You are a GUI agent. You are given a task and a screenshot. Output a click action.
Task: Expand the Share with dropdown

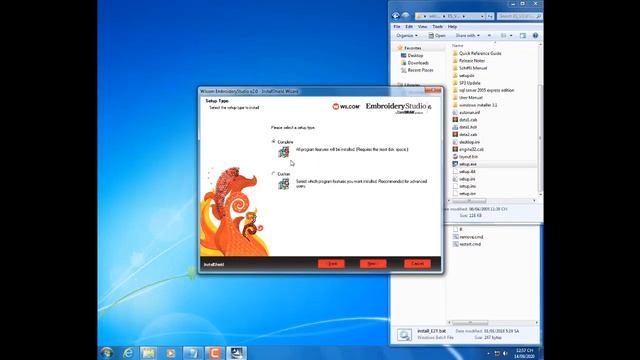tap(467, 36)
